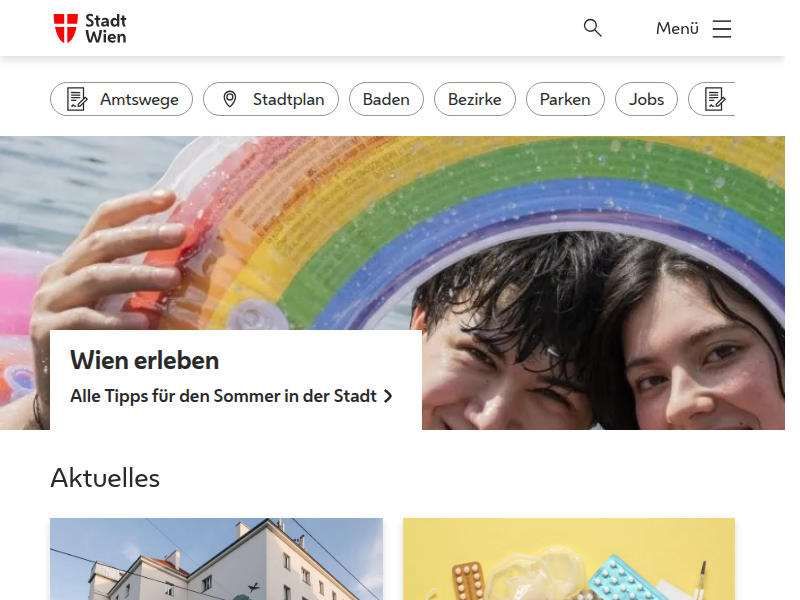Open the Stadtplan quick link

pyautogui.click(x=271, y=99)
